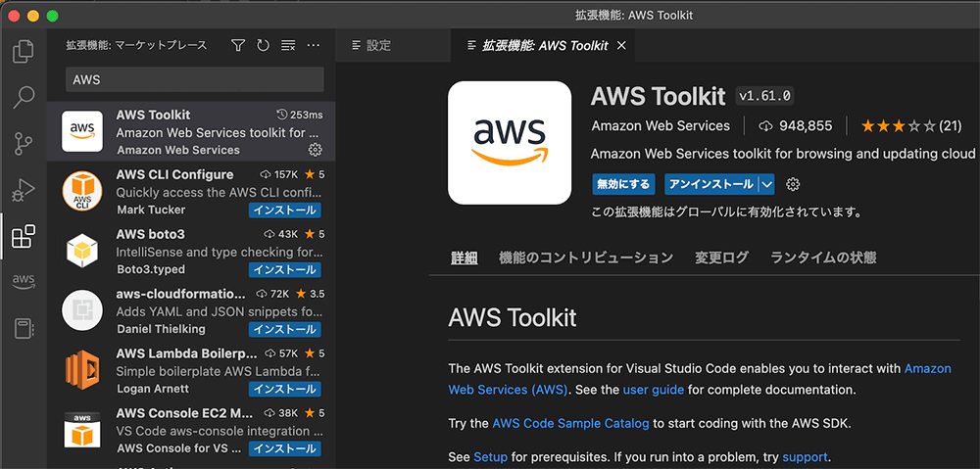
Task: Open the 変更ログ changelog tab
Action: pyautogui.click(x=722, y=258)
